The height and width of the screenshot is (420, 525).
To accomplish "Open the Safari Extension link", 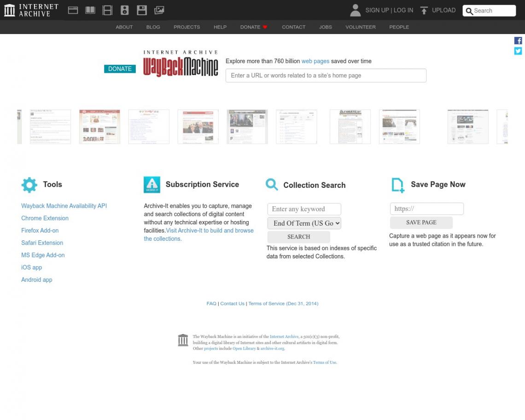I will (x=42, y=243).
